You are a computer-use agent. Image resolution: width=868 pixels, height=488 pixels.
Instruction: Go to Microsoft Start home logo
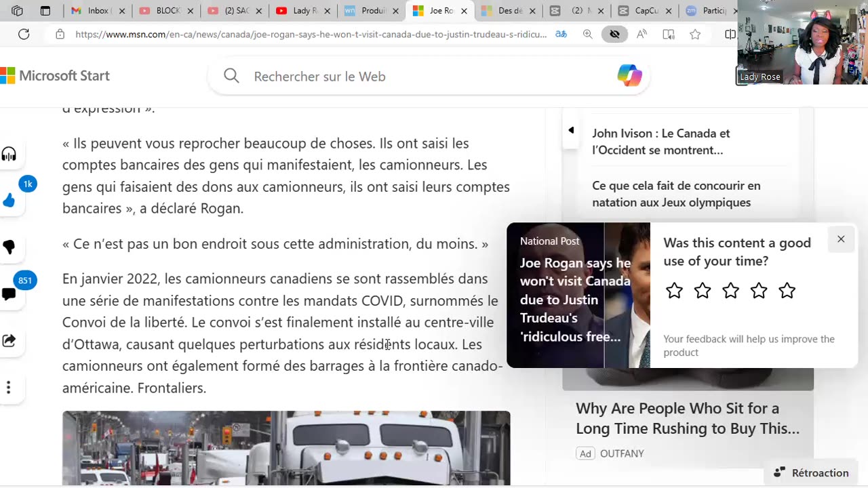point(55,76)
